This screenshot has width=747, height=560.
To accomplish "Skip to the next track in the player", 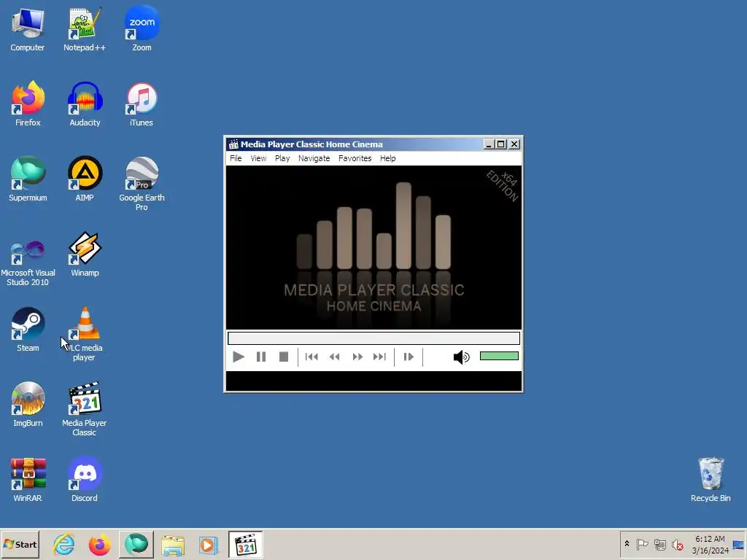I will (379, 357).
